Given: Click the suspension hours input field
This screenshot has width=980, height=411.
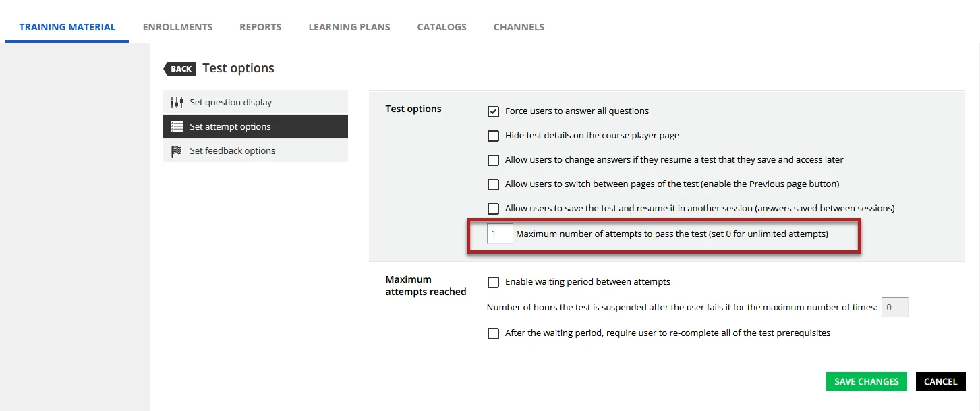Looking at the screenshot, I should point(895,308).
